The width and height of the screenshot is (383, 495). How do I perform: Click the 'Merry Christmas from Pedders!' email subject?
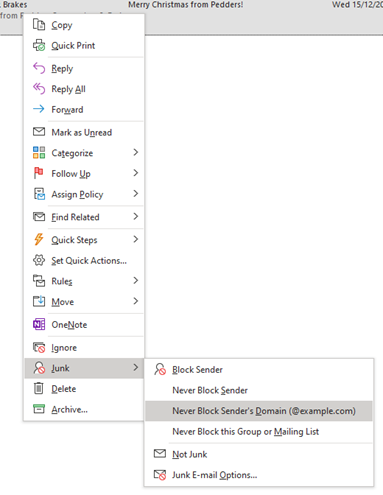pos(186,5)
